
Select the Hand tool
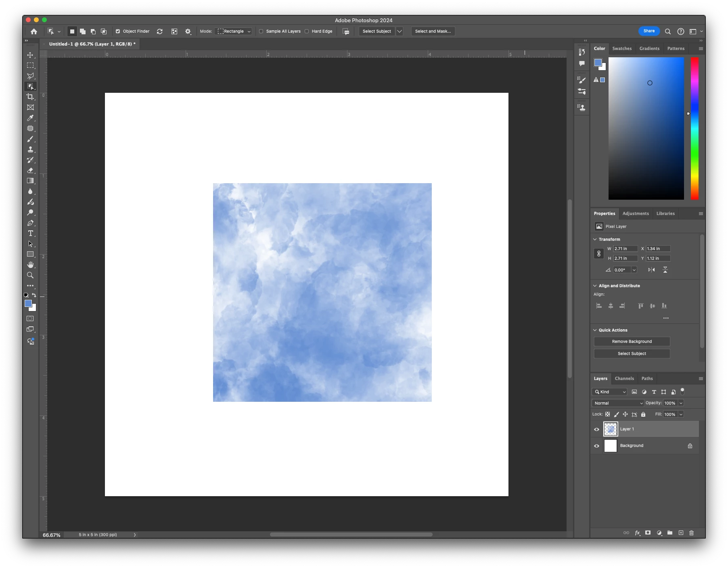[x=30, y=265]
